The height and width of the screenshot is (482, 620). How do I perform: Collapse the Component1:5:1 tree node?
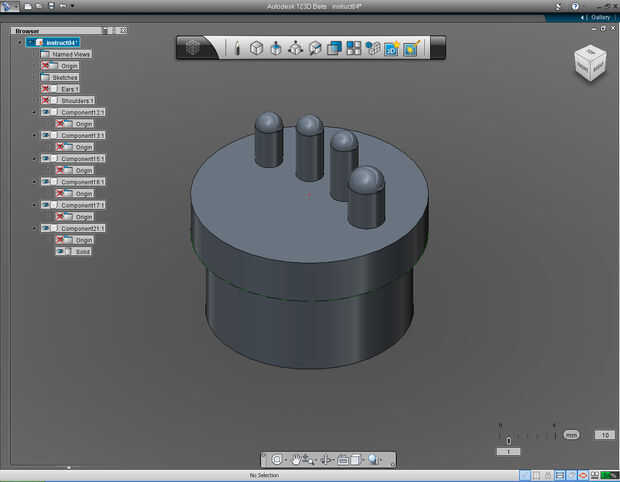tap(34, 159)
